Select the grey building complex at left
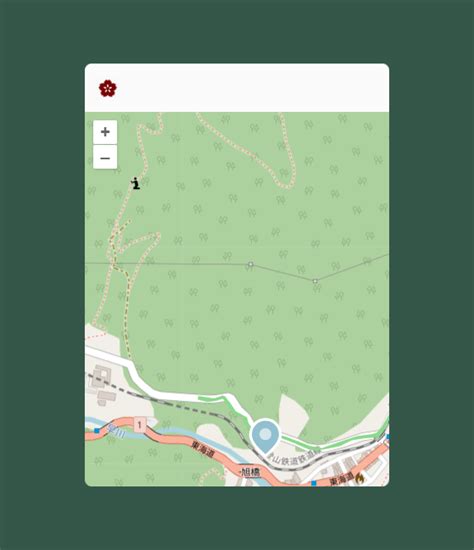This screenshot has height=550, width=474. pyautogui.click(x=102, y=385)
